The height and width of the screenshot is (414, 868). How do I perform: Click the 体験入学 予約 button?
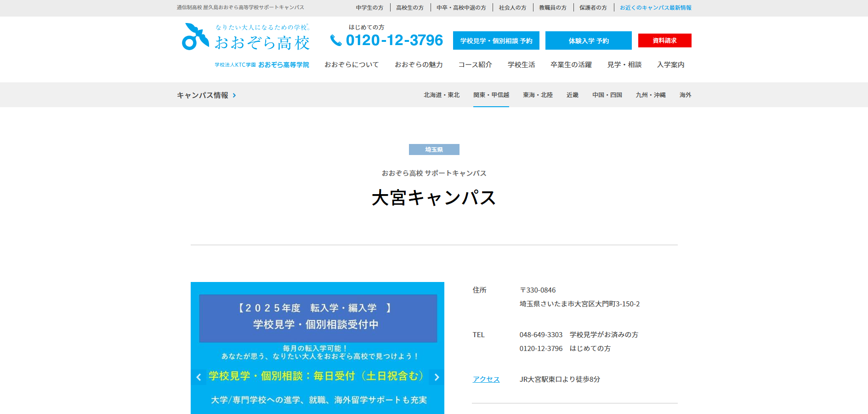(x=588, y=40)
